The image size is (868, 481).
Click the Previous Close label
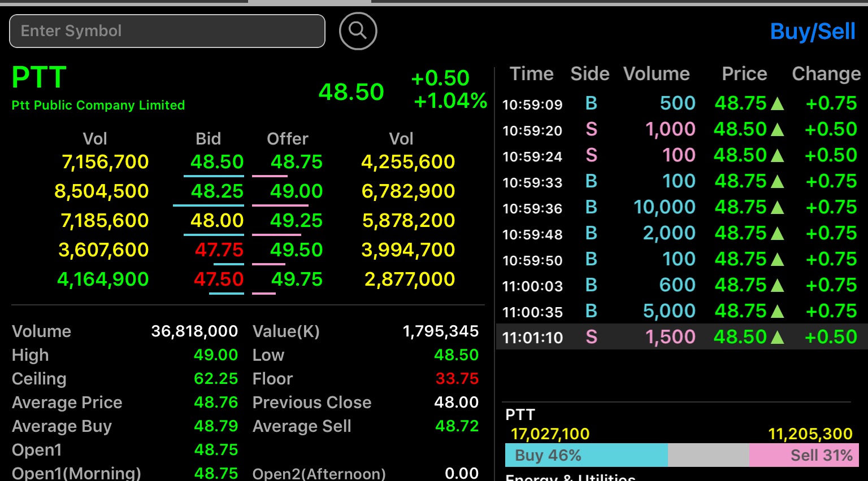pyautogui.click(x=312, y=403)
